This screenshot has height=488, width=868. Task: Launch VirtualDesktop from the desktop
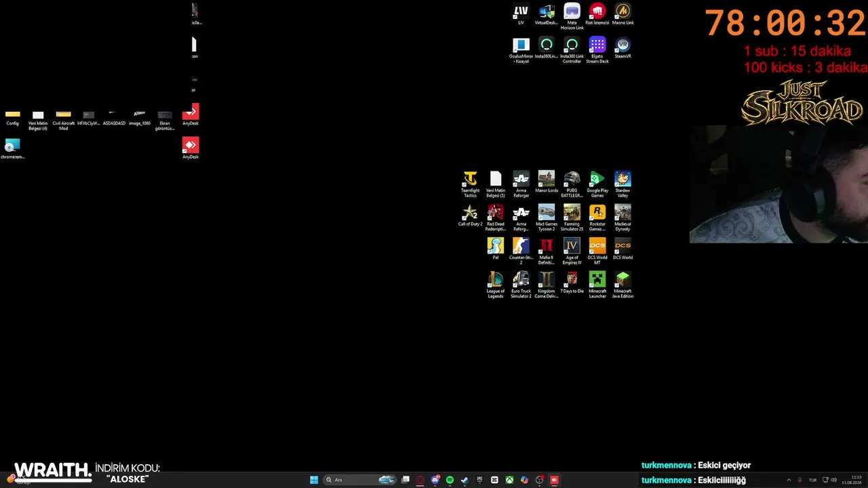547,14
